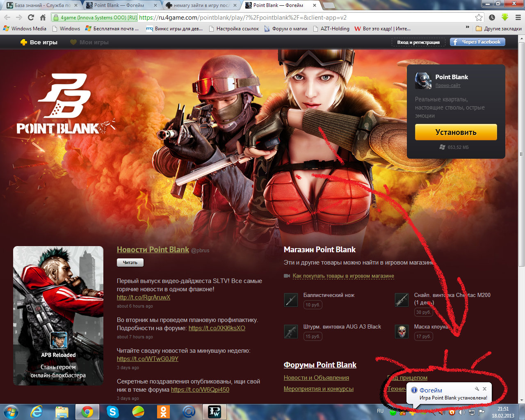Click the Баллистический нож item icon
525x420 pixels.
291,300
